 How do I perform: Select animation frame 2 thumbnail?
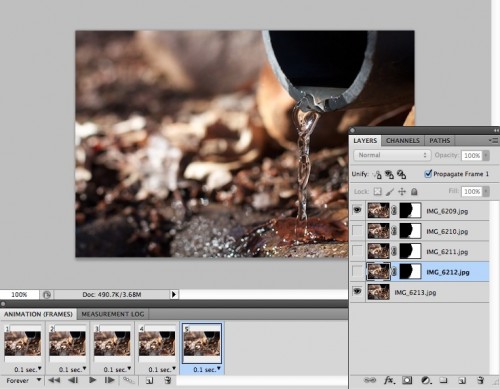coord(67,343)
